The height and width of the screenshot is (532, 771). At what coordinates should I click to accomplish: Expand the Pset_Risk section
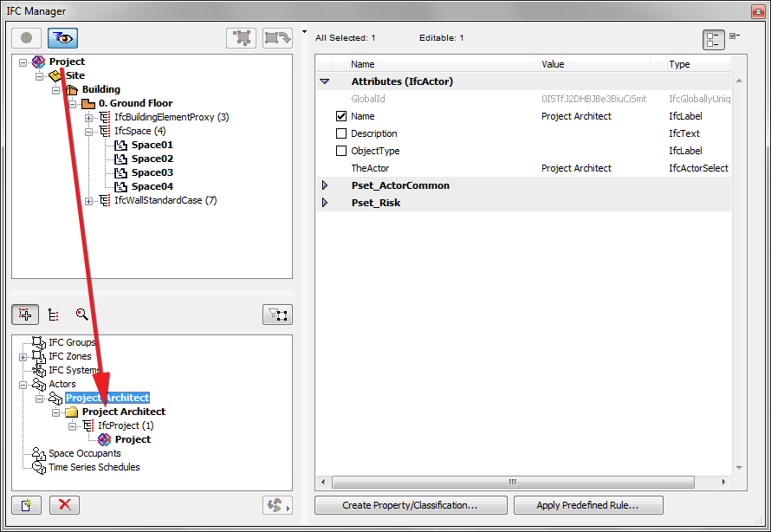325,203
